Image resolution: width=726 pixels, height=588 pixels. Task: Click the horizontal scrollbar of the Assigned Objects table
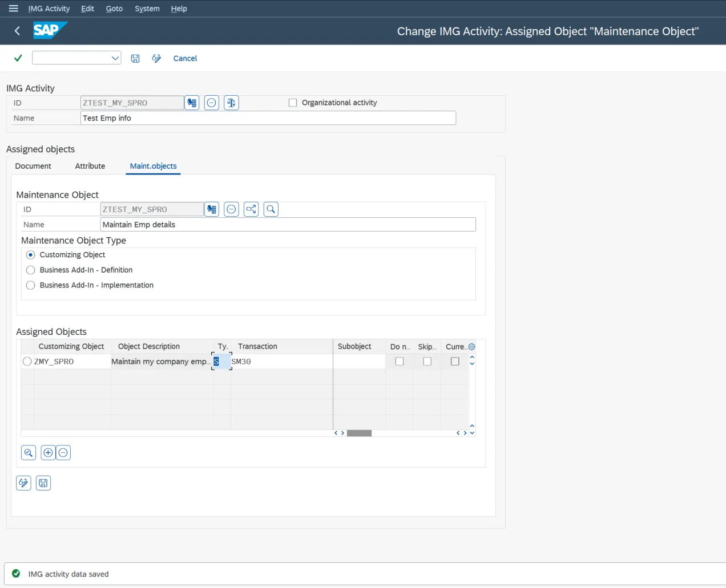pyautogui.click(x=360, y=433)
